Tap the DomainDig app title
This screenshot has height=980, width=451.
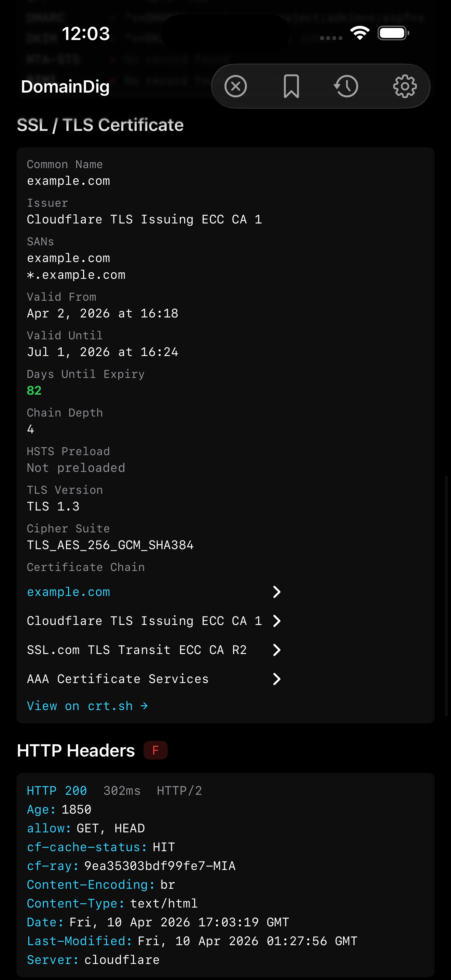click(x=65, y=86)
